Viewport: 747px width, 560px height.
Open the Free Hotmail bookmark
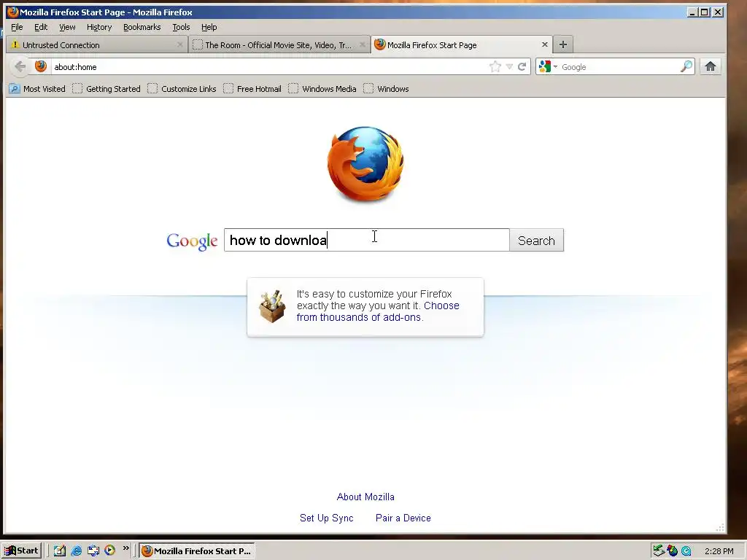pyautogui.click(x=252, y=88)
